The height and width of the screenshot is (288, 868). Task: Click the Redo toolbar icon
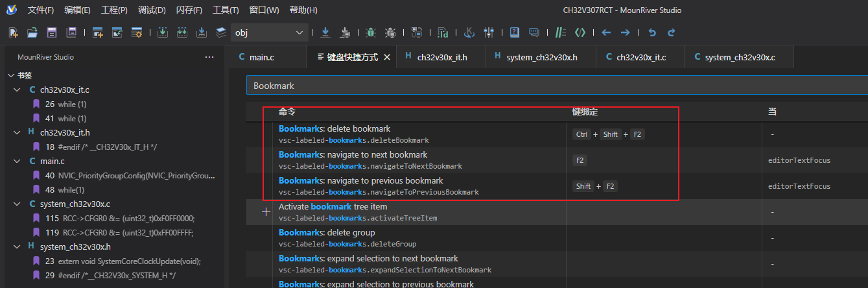click(672, 32)
